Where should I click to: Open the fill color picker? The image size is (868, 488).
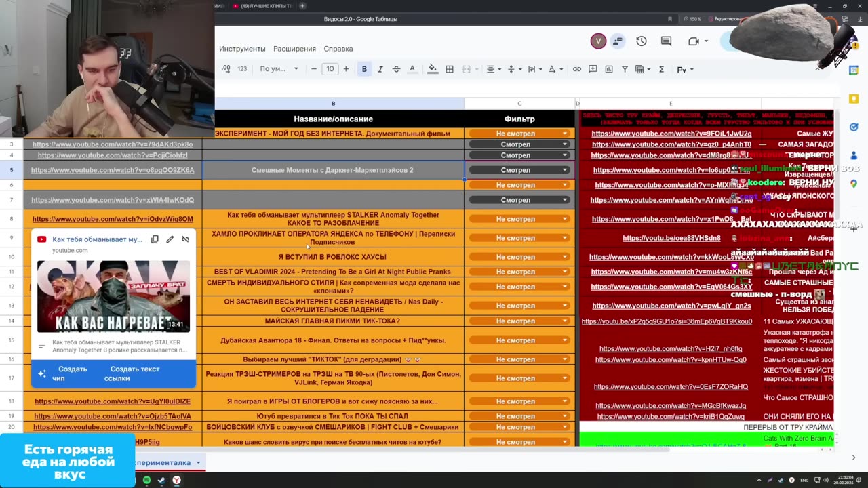pos(433,69)
